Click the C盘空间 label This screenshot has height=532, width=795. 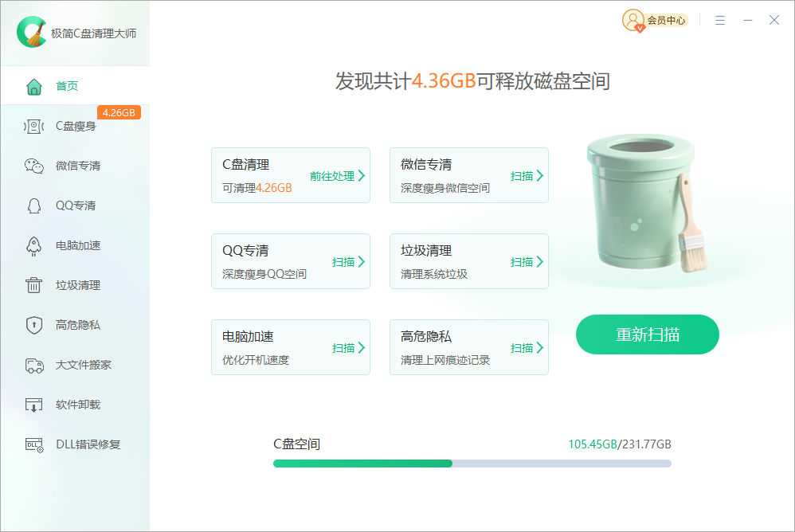pos(296,444)
